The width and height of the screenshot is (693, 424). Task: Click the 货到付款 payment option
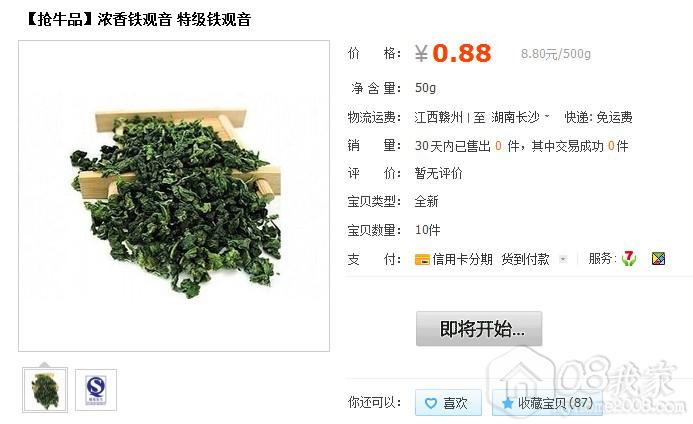(x=525, y=259)
